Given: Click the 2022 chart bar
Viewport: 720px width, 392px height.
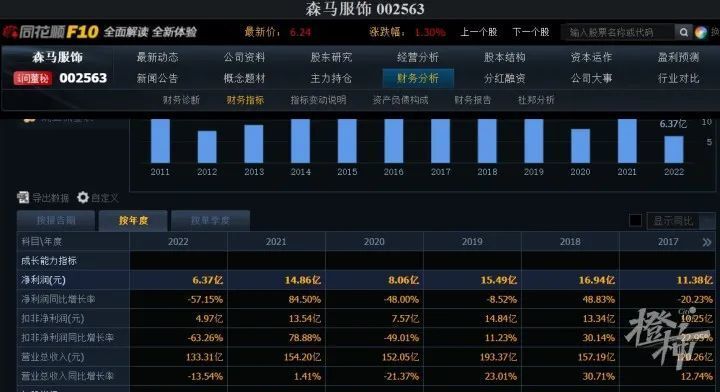Looking at the screenshot, I should pos(674,150).
